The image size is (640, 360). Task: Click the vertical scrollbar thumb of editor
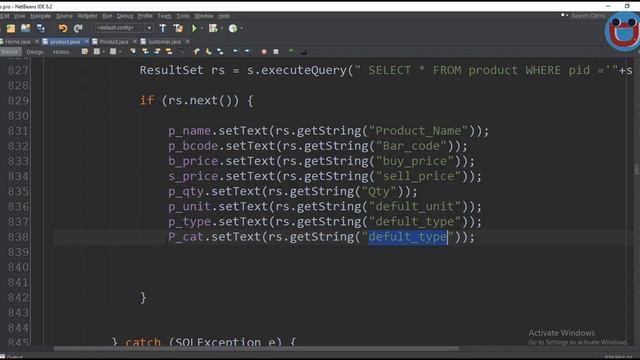[x=637, y=170]
